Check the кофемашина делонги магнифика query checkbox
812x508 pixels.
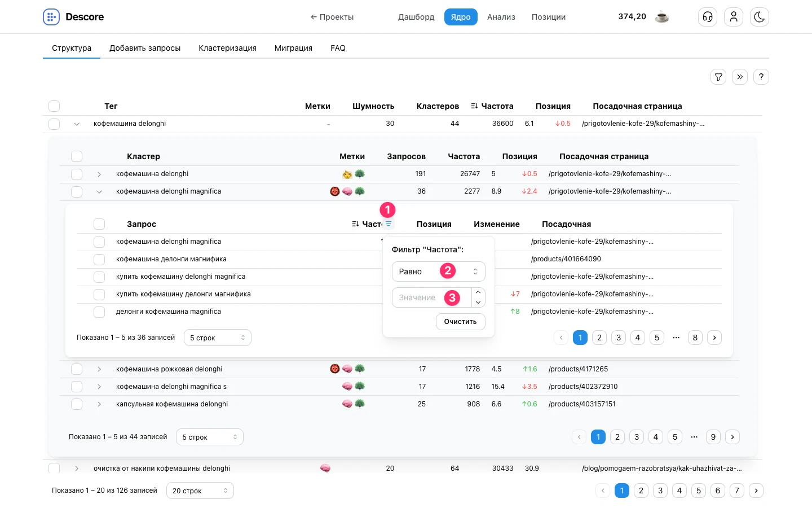click(x=99, y=259)
